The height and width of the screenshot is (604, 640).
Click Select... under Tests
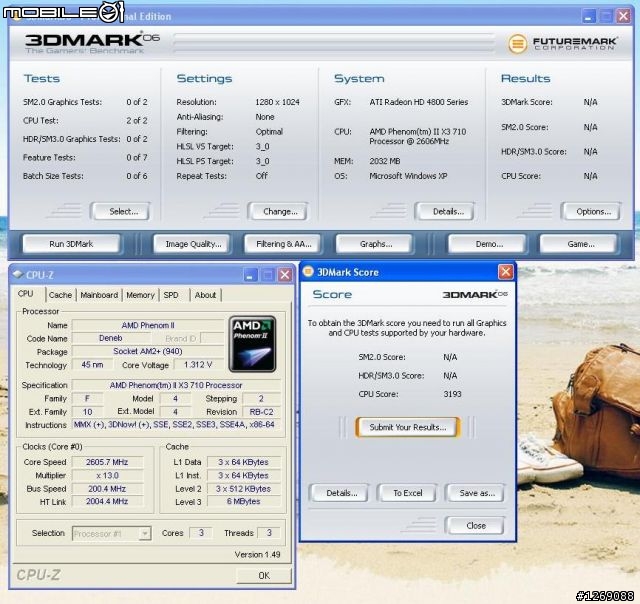pyautogui.click(x=120, y=211)
